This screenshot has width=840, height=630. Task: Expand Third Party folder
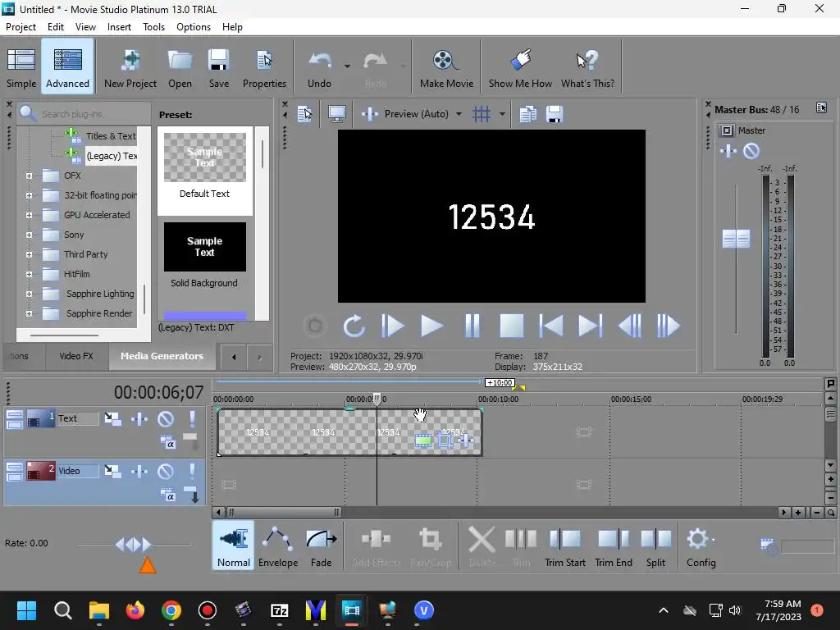coord(29,254)
